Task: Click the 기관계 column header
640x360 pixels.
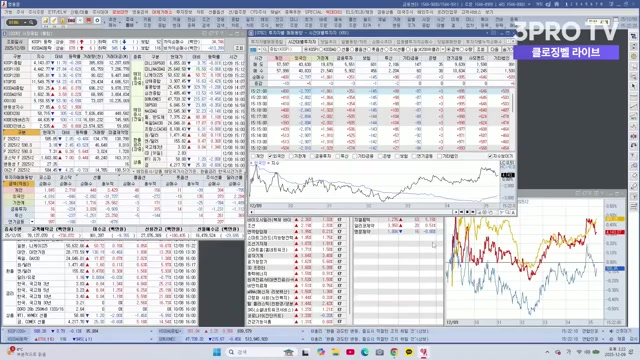Action: tap(322, 58)
